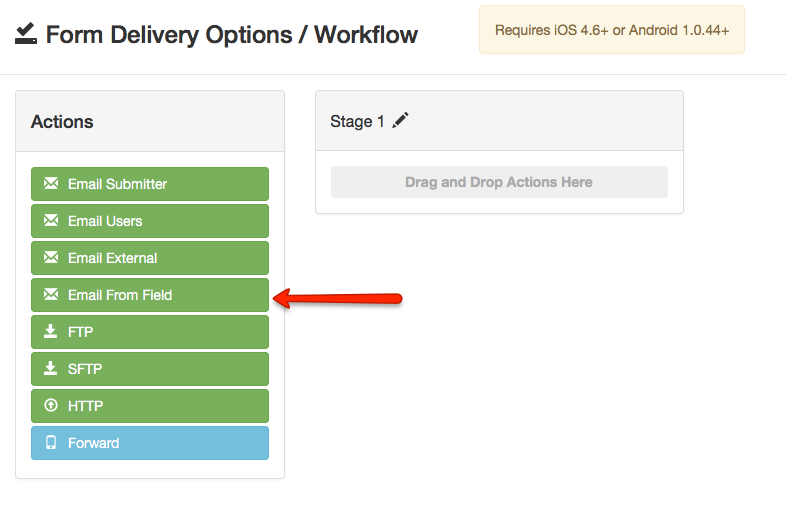Click the phone icon on Forward
This screenshot has width=786, height=507.
coord(51,443)
